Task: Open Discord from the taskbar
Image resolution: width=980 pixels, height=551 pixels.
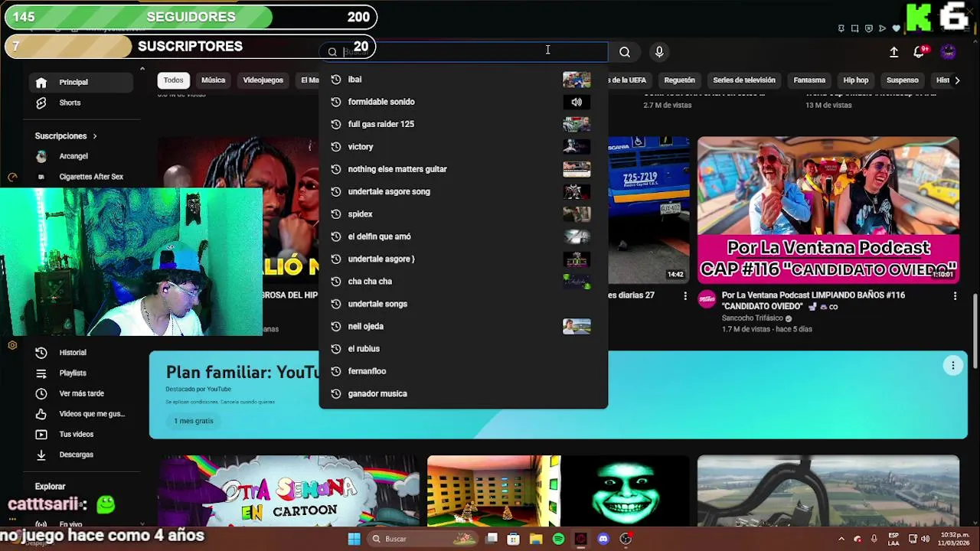Action: (603, 539)
